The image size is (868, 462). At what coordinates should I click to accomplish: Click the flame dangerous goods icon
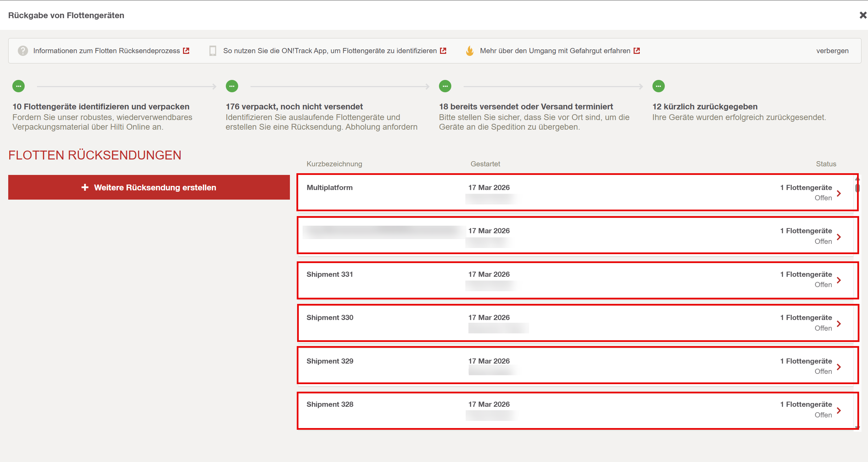click(x=470, y=51)
